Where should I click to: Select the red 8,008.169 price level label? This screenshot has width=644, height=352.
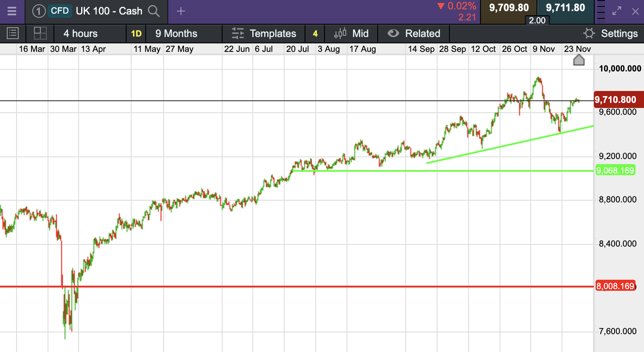(616, 286)
